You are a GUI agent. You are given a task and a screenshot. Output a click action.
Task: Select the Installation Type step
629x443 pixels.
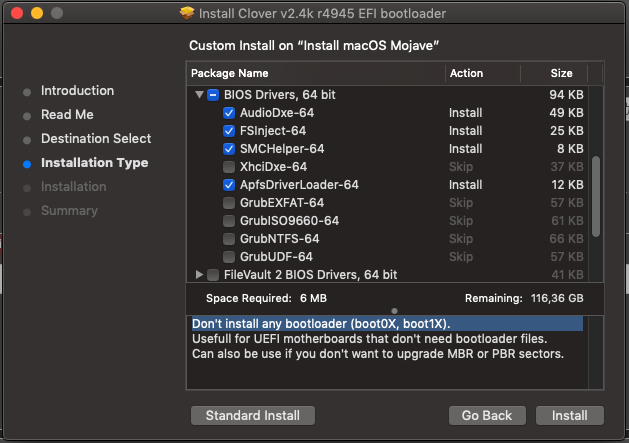[x=95, y=163]
